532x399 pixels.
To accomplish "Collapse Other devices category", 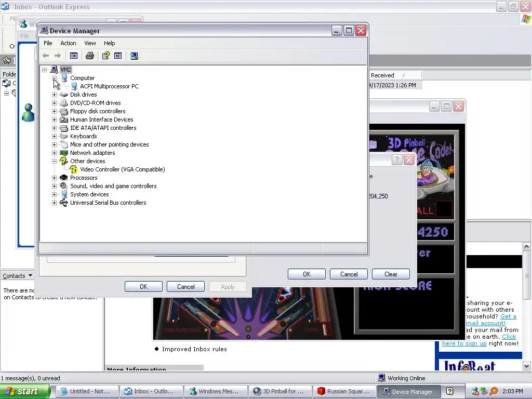I will (x=54, y=161).
